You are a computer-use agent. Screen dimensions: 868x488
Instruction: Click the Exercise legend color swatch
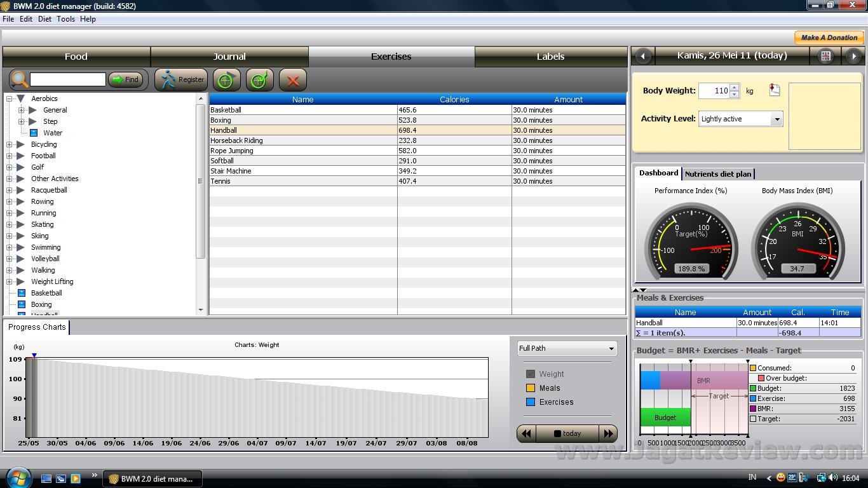[x=753, y=398]
